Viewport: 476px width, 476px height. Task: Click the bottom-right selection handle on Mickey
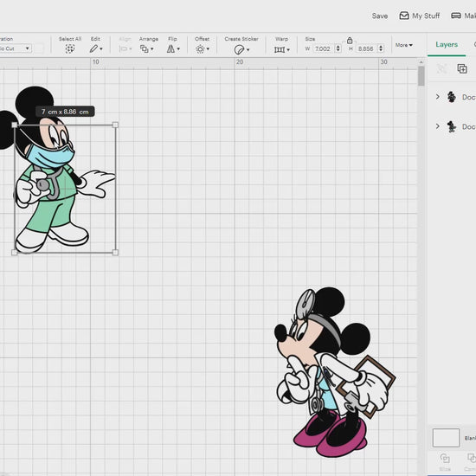tap(115, 252)
